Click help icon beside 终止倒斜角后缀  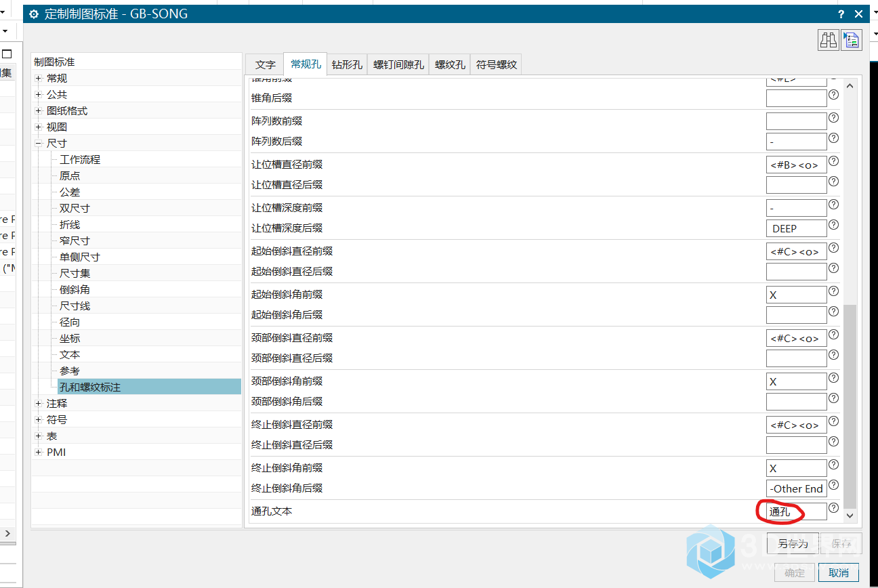coord(833,485)
